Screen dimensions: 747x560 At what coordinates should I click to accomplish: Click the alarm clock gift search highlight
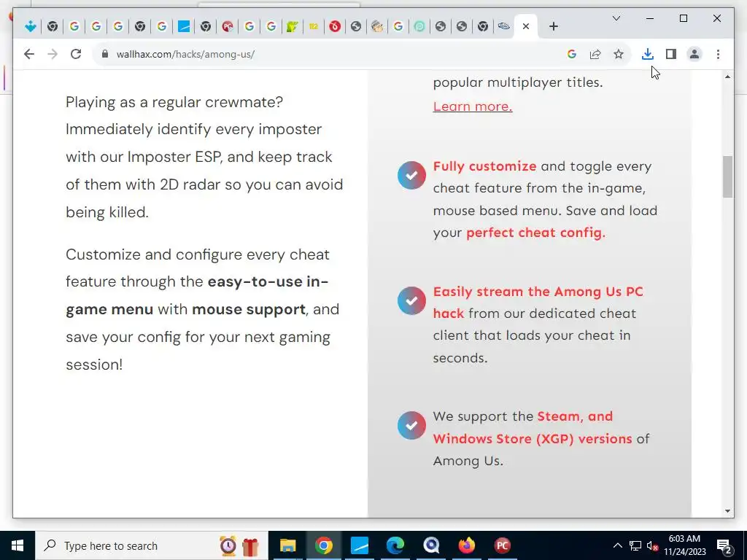(239, 545)
